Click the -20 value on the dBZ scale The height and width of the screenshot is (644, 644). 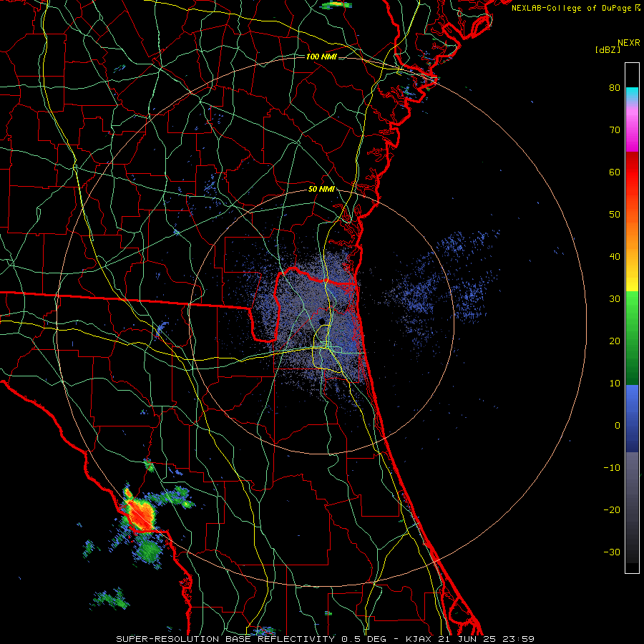tap(612, 510)
